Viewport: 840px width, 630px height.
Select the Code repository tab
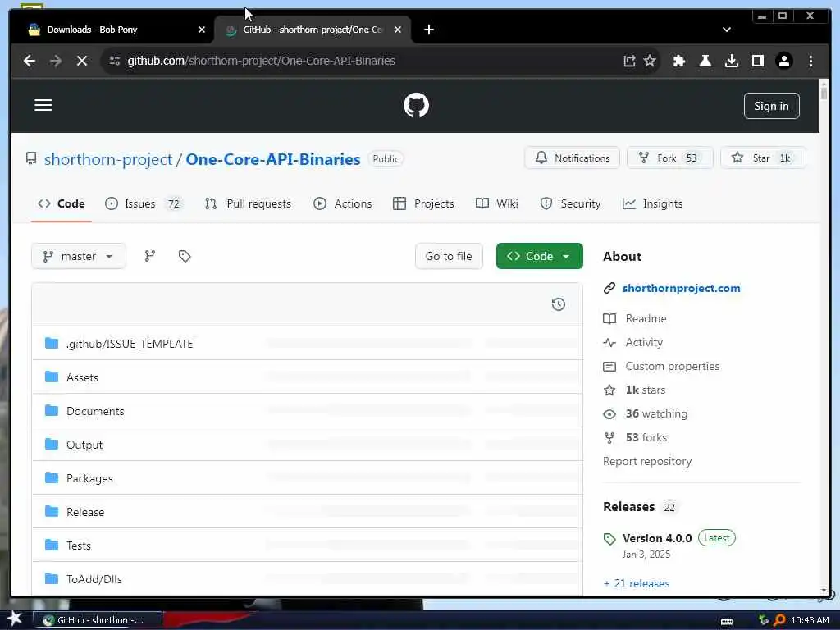click(61, 203)
